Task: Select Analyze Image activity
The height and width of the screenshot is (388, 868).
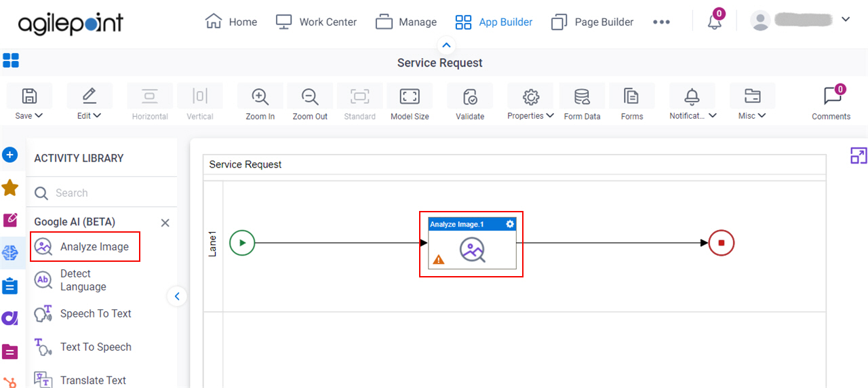Action: [x=85, y=247]
